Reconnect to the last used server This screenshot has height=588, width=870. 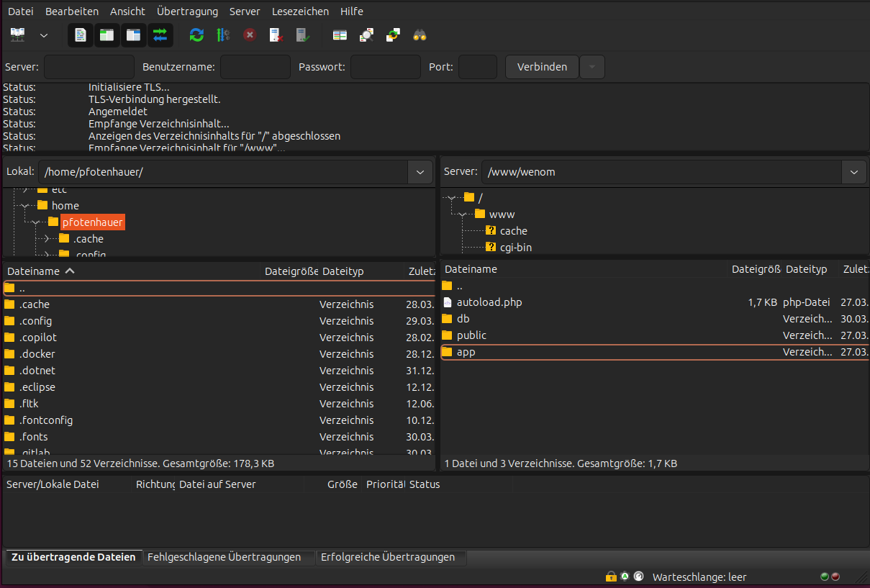[x=302, y=35]
